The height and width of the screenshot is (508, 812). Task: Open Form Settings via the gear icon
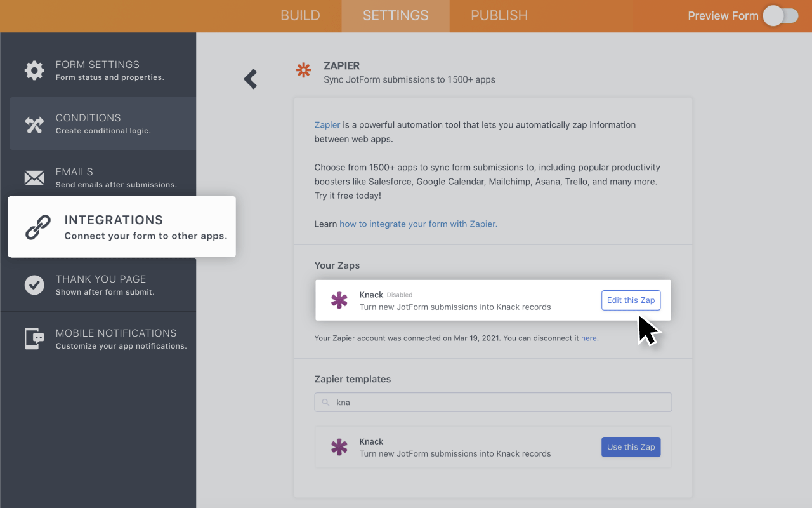point(34,70)
